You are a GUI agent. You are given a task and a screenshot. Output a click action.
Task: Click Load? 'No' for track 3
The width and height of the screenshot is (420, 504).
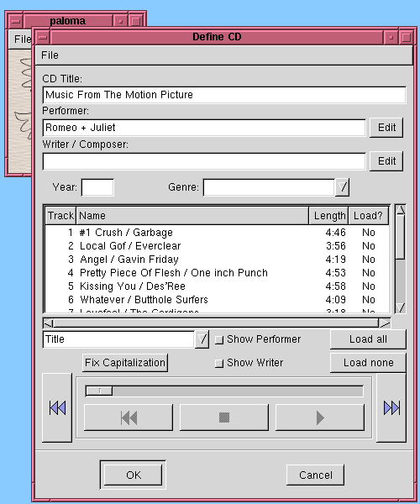click(369, 260)
